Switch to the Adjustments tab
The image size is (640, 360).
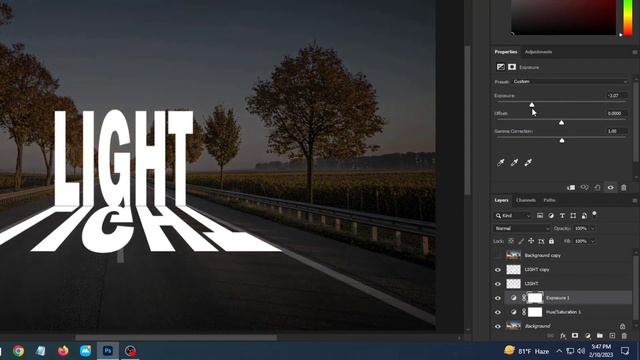click(x=538, y=52)
